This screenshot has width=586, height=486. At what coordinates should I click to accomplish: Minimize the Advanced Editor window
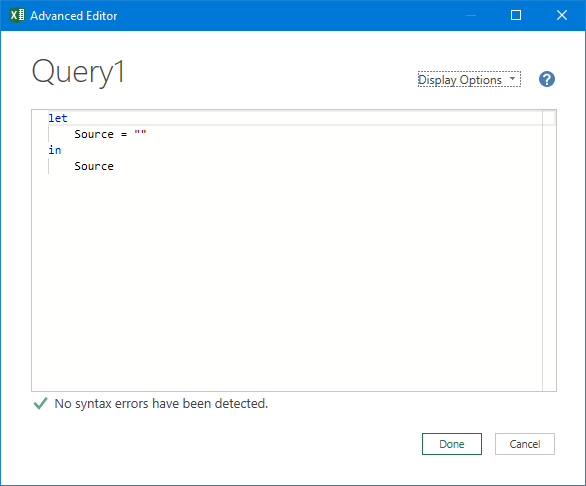471,15
